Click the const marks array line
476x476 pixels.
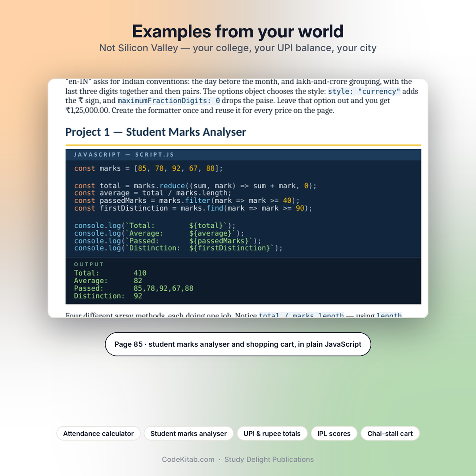tap(148, 168)
